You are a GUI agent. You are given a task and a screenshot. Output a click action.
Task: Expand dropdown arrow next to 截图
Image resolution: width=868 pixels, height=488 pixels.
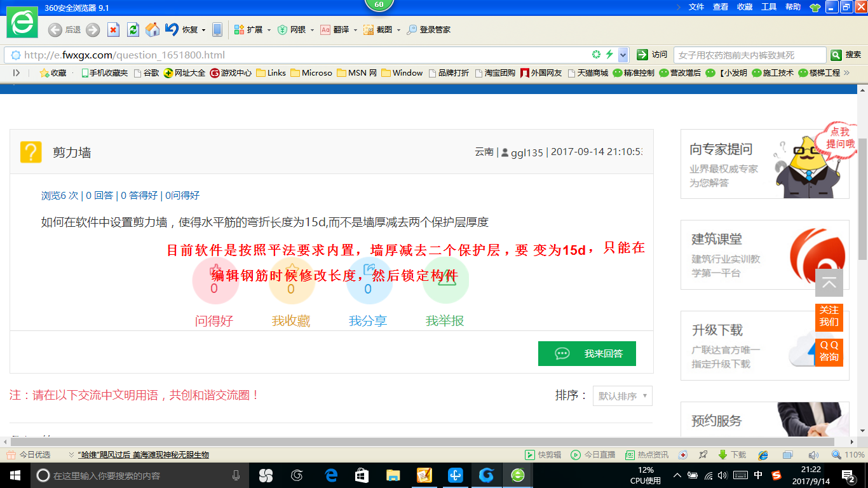[398, 30]
